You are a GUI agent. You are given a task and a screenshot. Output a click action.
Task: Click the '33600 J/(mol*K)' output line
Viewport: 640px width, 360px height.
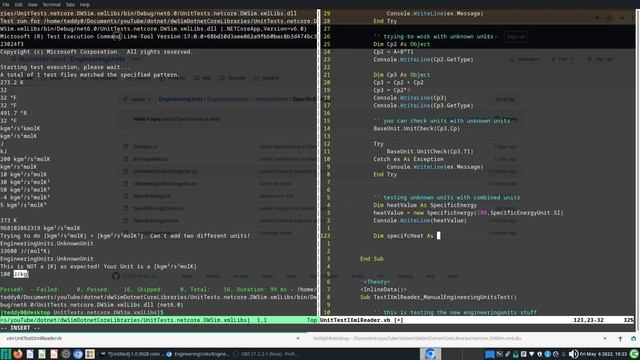point(25,251)
